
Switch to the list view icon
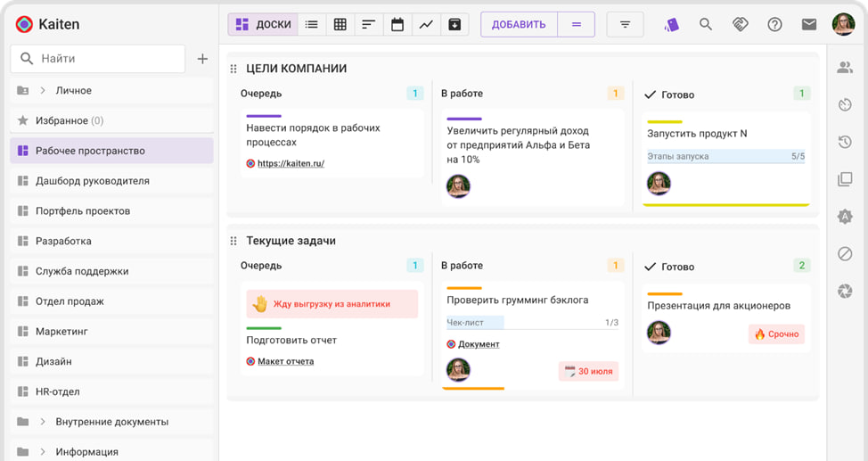(x=312, y=25)
